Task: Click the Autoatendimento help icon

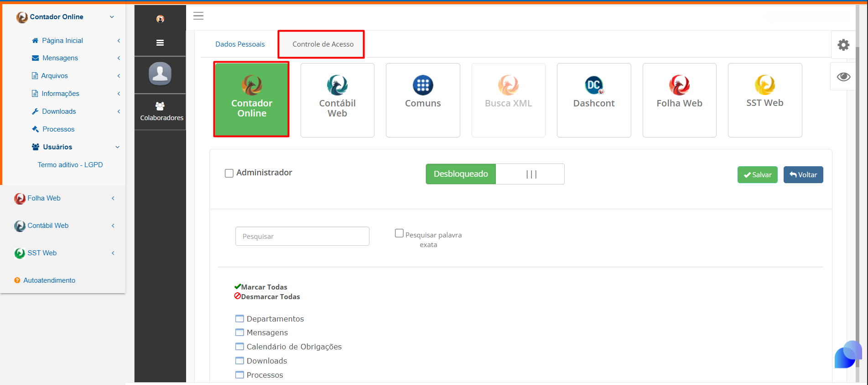Action: [x=17, y=280]
